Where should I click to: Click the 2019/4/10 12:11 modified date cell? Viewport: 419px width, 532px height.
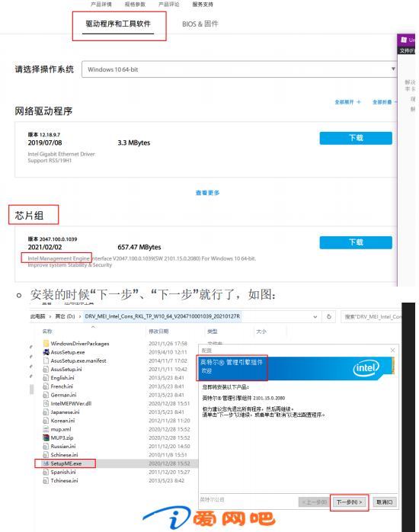168,352
